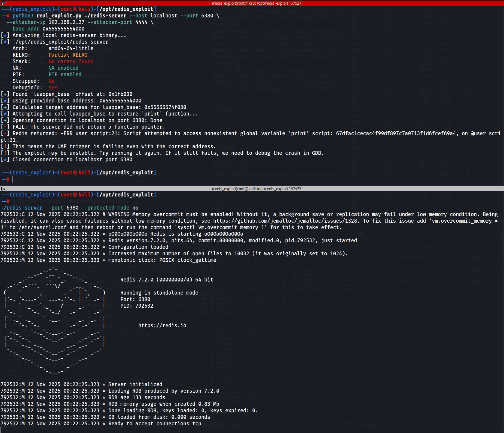Screen dimensions: 504x433
Task: Click the 'amd64-64-little' Arch value
Action: (71, 48)
